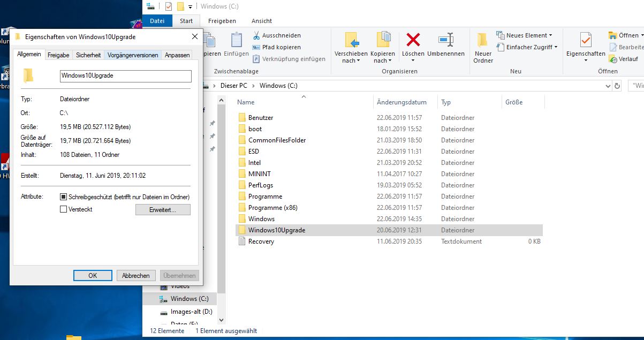This screenshot has height=340, width=644.
Task: Expand the Verschieben nach dropdown arrow
Action: pyautogui.click(x=358, y=61)
